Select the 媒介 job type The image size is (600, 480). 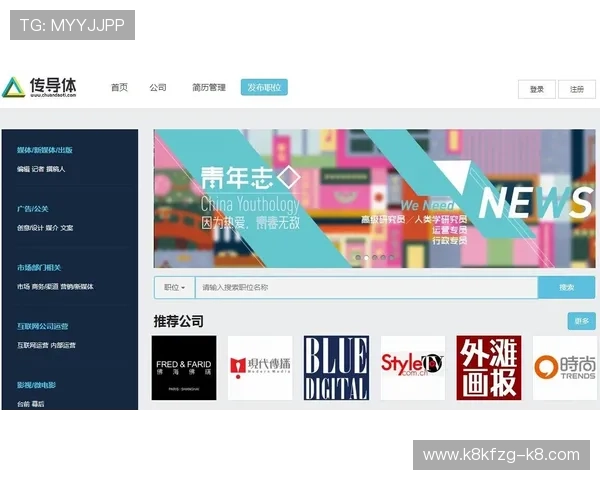(x=52, y=228)
